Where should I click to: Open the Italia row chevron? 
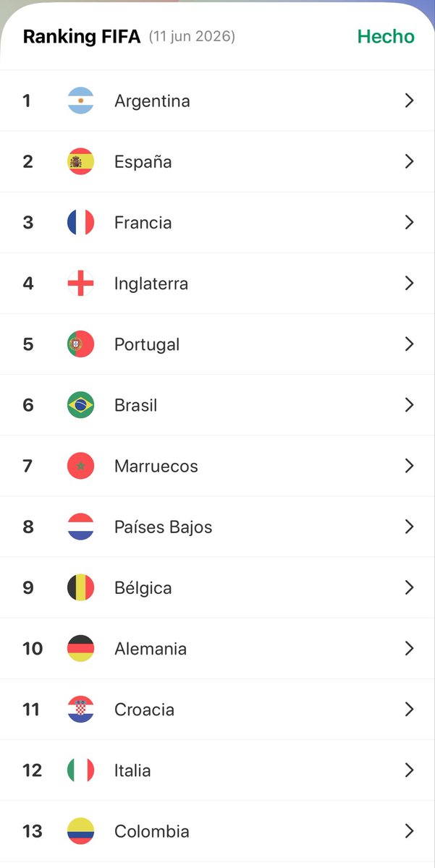409,770
